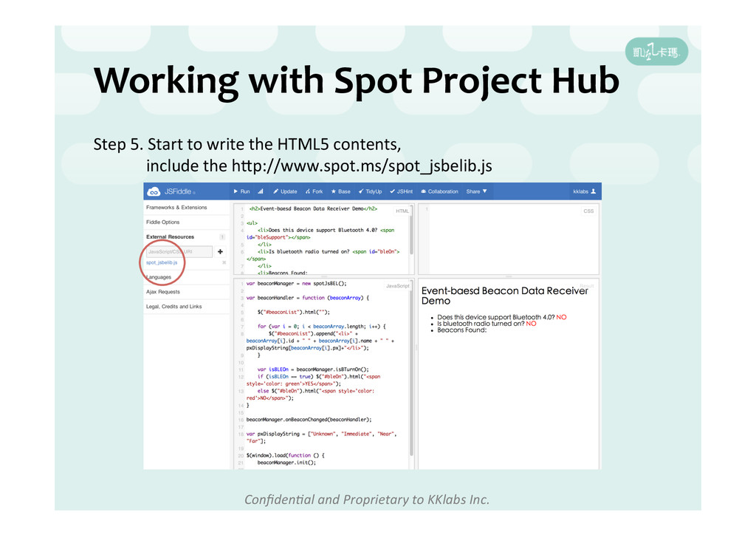The image size is (756, 535).
Task: Expand Fiddle Options section
Action: tap(163, 222)
